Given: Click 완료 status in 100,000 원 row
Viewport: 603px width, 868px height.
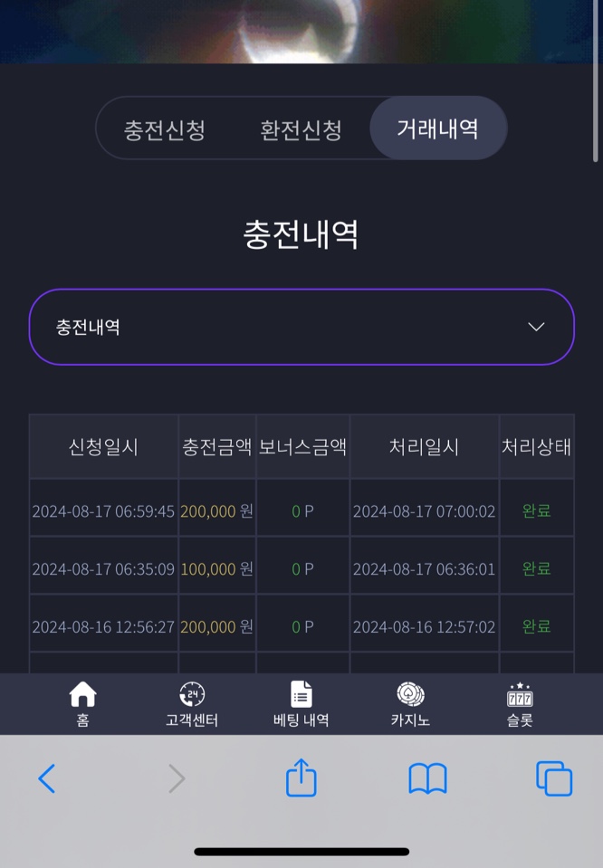Looking at the screenshot, I should pos(536,568).
